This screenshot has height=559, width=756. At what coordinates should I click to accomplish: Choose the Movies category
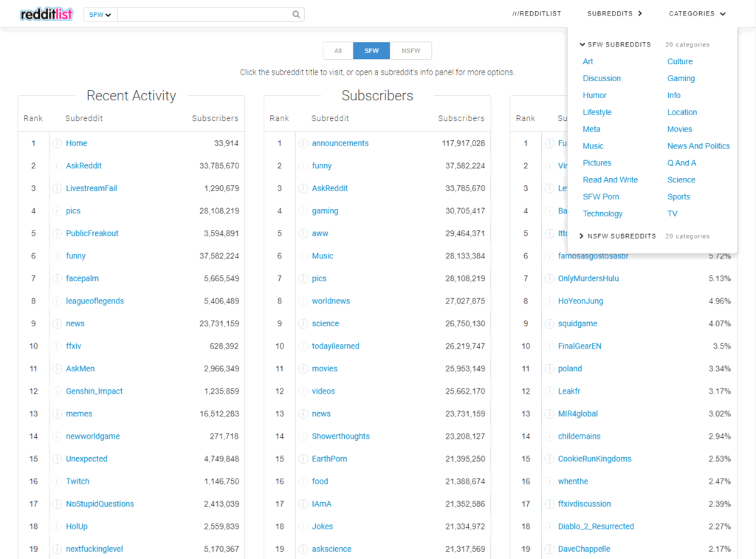(x=679, y=128)
